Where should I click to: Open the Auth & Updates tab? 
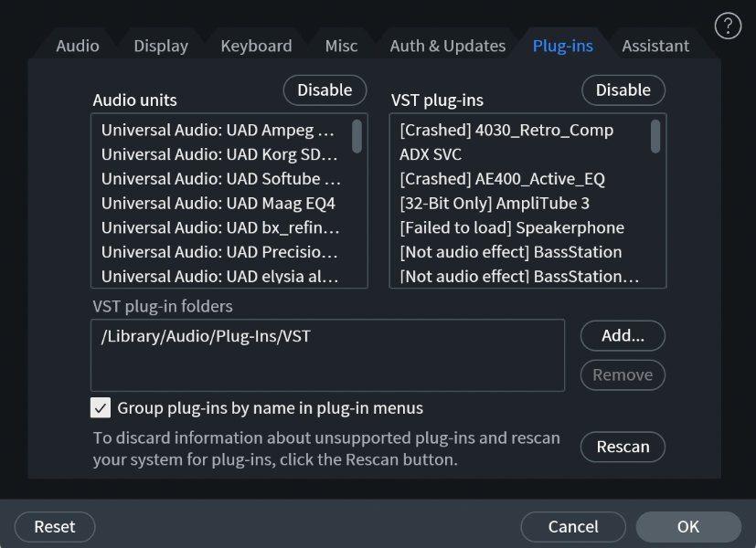point(447,46)
